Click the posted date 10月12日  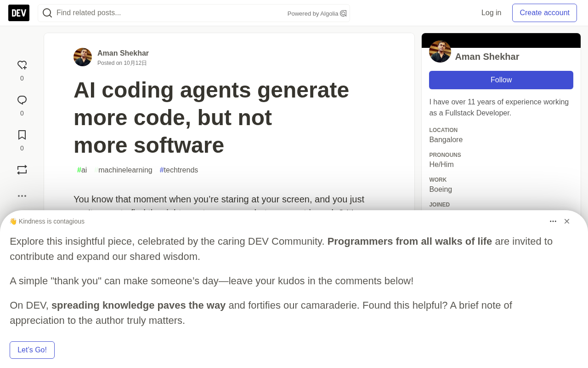[x=135, y=63]
